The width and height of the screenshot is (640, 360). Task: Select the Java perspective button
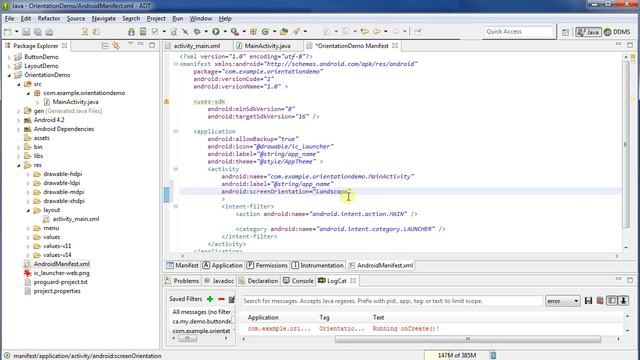coord(588,32)
